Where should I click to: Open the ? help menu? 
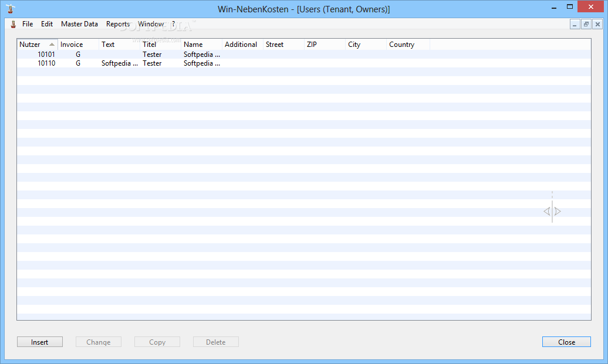point(173,24)
